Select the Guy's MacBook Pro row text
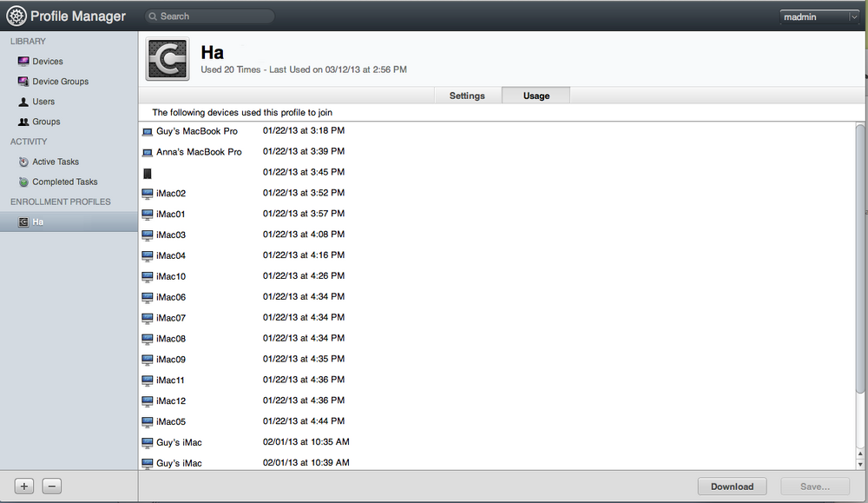 pyautogui.click(x=196, y=131)
